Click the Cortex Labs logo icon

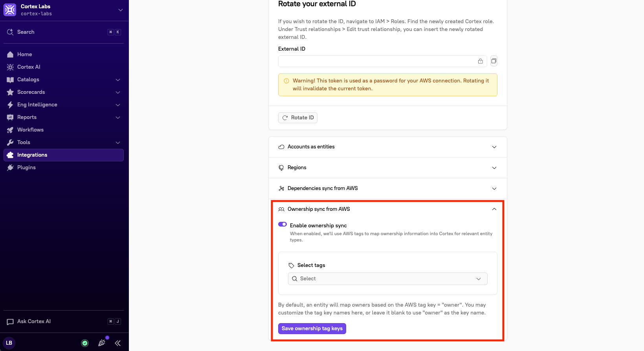[x=10, y=10]
